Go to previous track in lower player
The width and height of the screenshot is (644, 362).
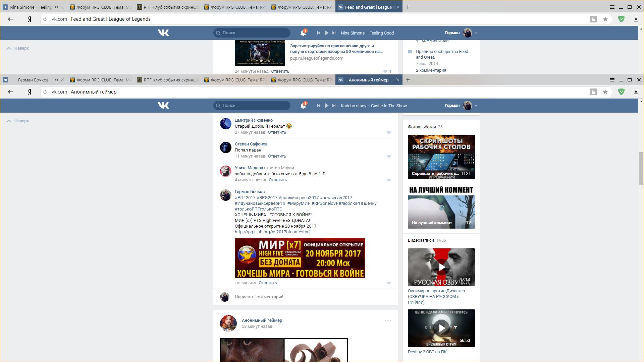319,106
